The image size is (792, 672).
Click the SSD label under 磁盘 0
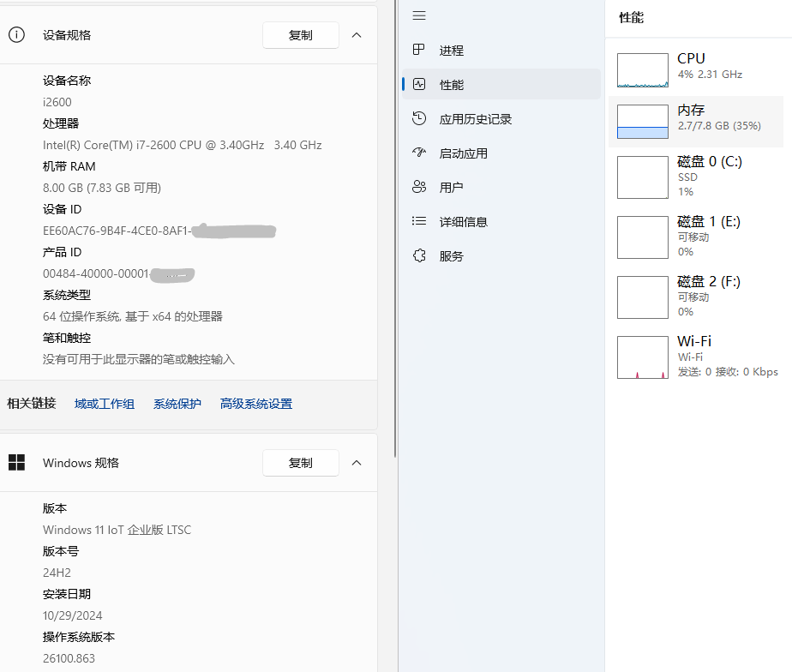(687, 177)
